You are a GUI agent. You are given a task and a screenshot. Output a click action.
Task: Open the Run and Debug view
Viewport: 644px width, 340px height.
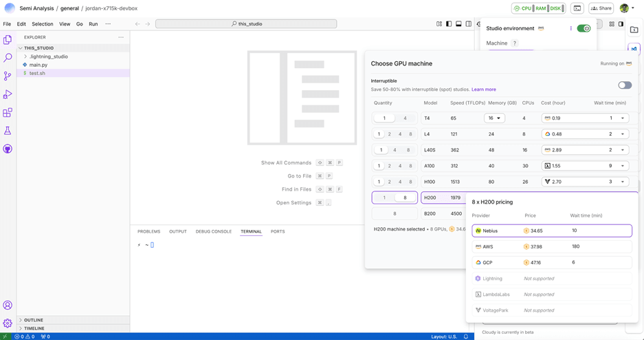pos(8,94)
